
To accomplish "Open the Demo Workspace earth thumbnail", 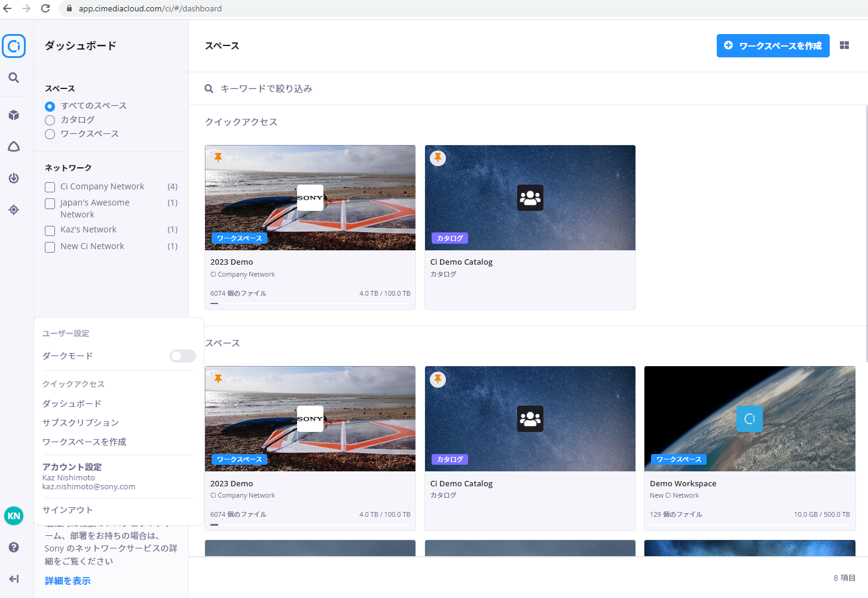I will coord(750,419).
